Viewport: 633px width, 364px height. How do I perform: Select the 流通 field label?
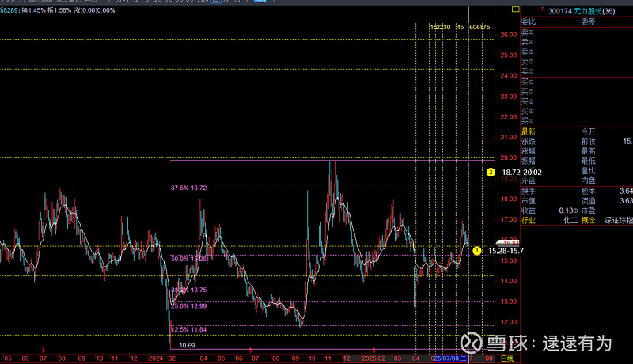pos(588,200)
